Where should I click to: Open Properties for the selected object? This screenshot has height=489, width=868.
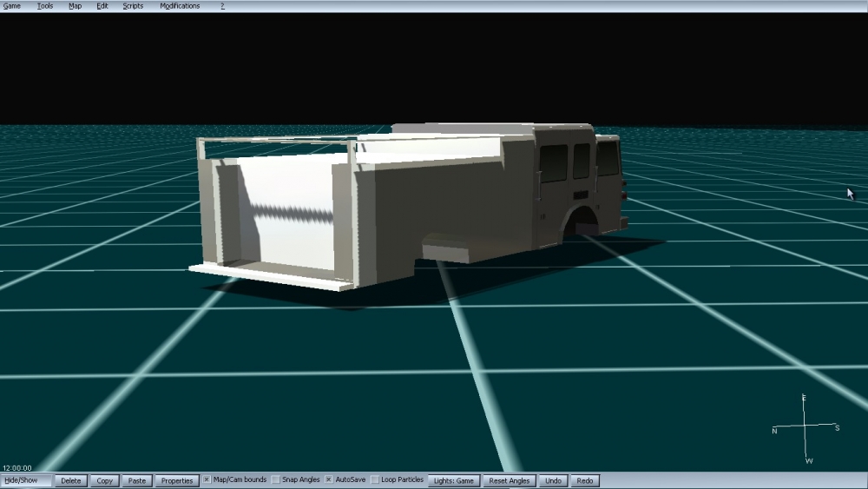177,480
